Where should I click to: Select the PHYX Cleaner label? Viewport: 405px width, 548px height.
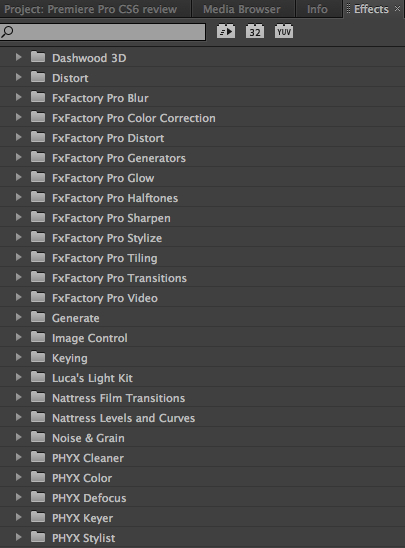tap(88, 458)
